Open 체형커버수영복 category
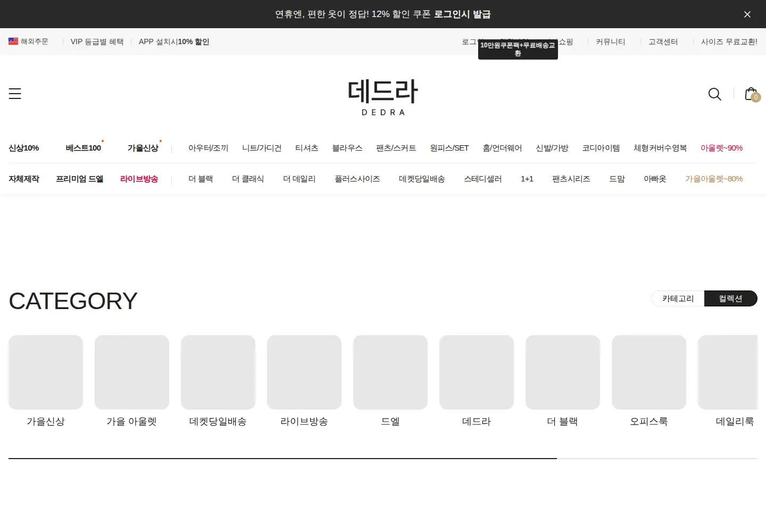This screenshot has width=766, height=532. (660, 148)
